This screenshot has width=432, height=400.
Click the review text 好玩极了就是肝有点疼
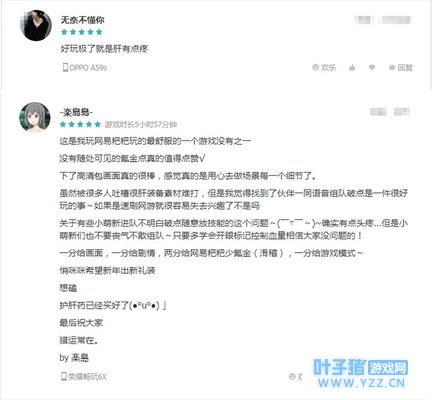[x=104, y=49]
